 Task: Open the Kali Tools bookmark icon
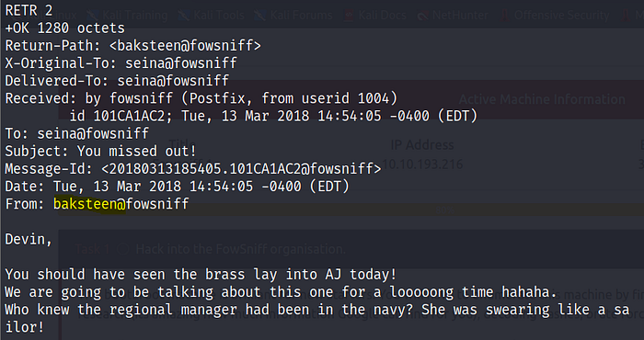(x=184, y=16)
